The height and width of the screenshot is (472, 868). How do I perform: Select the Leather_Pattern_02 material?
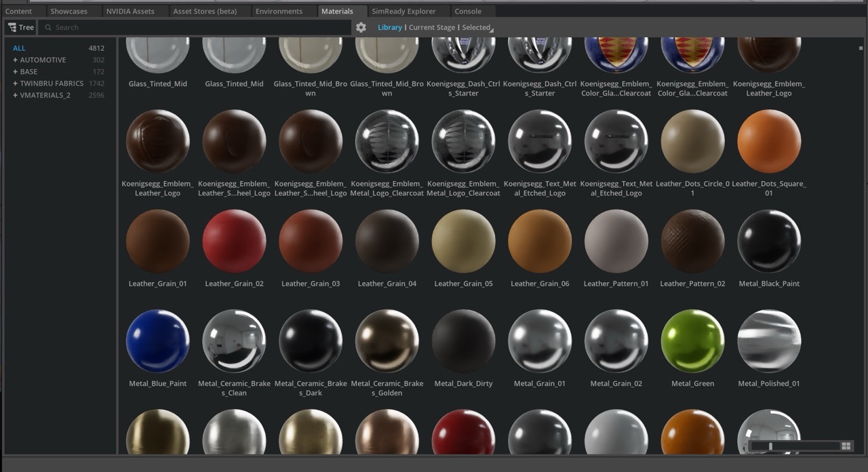point(692,241)
